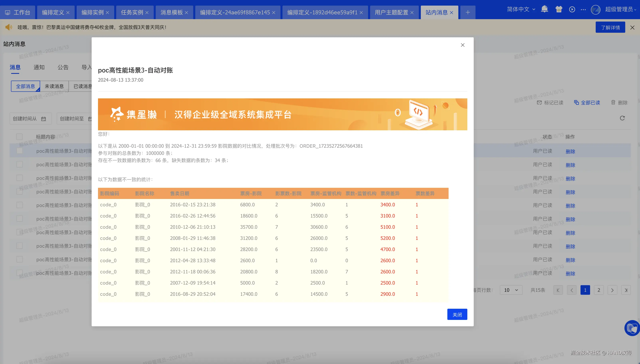Screen dimensions: 640x364
Task: Check the second message row checkbox
Action: [x=19, y=164]
